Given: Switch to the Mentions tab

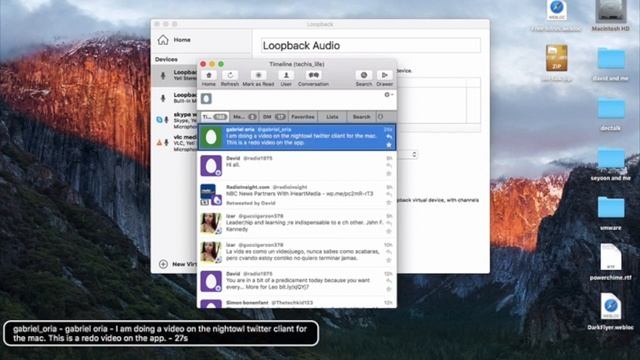Looking at the screenshot, I should click(x=244, y=117).
